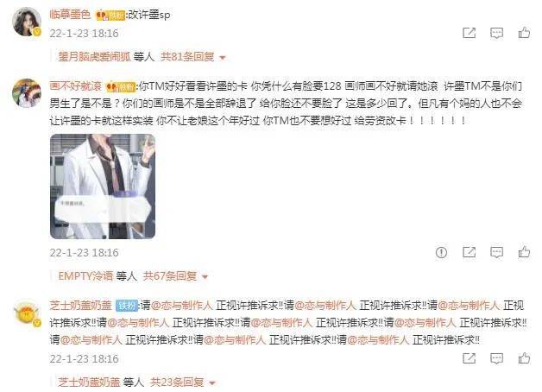Expand the 共81条回复 replies
Viewport: 542px width, 392px height.
[192, 57]
